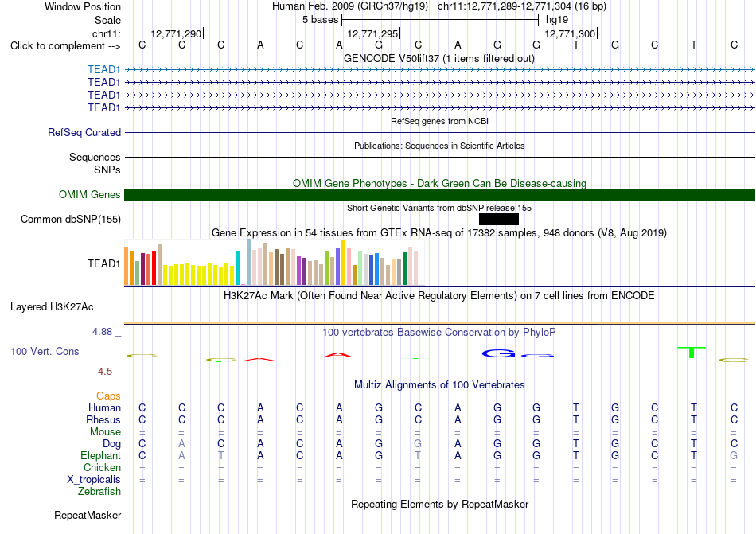Click the dark green OMIM Genes bar
The height and width of the screenshot is (534, 756).
tap(439, 195)
